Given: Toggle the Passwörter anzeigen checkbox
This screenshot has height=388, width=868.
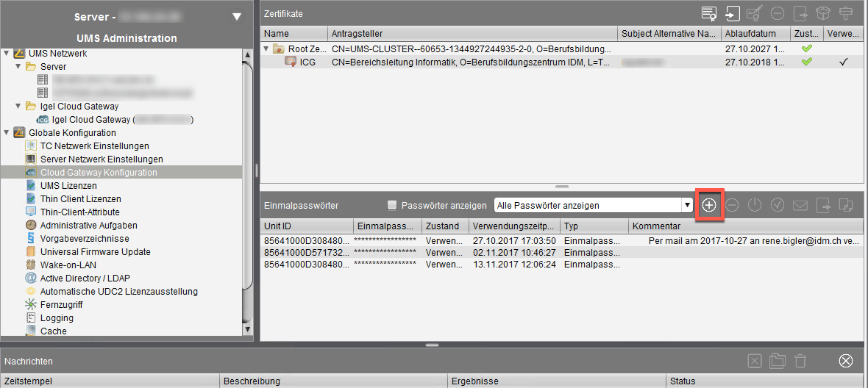Looking at the screenshot, I should click(392, 205).
